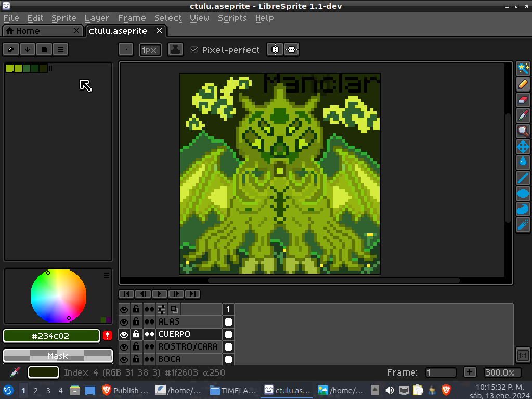Click the 1:1 preview button

click(523, 355)
